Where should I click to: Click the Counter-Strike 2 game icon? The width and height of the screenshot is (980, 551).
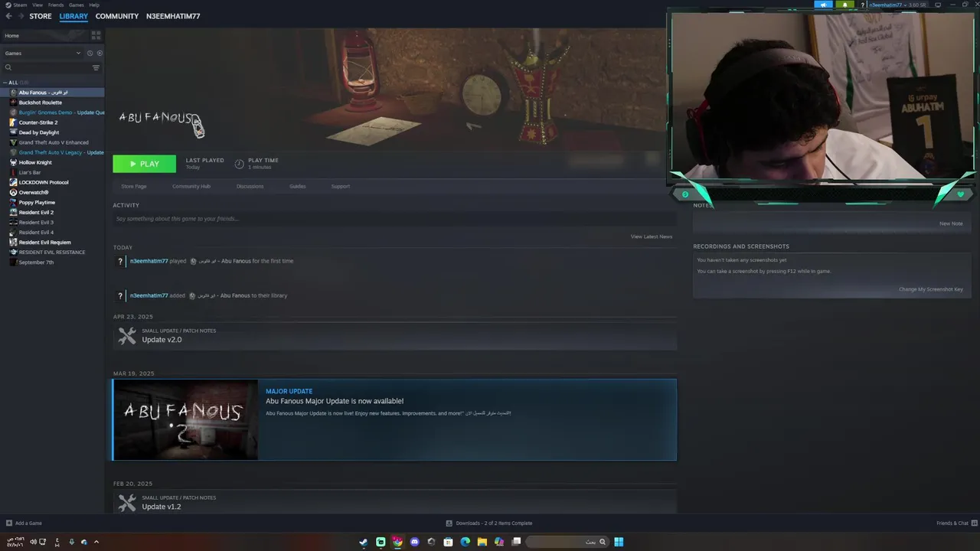coord(13,122)
